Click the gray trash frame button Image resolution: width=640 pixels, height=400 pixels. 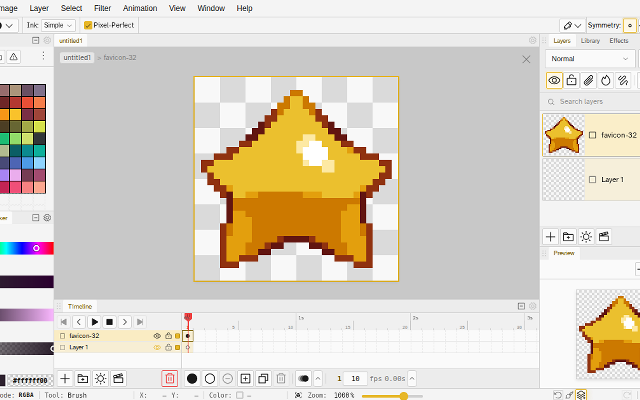pyautogui.click(x=281, y=379)
